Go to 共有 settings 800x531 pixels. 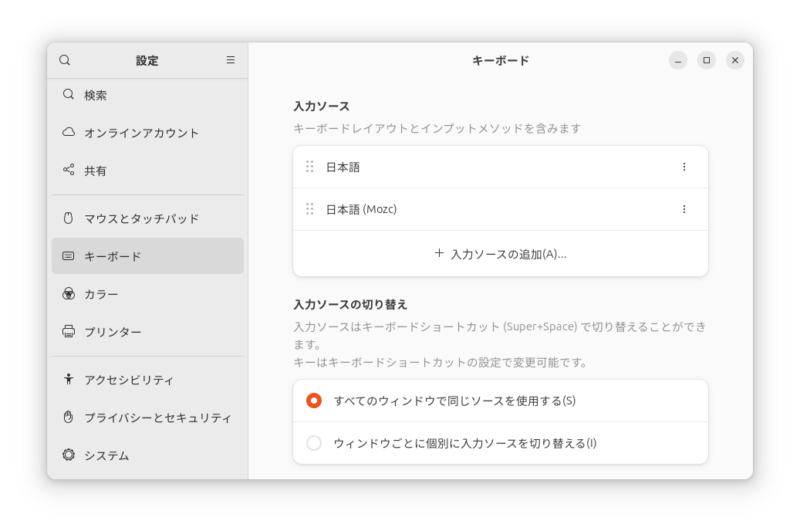(x=147, y=170)
